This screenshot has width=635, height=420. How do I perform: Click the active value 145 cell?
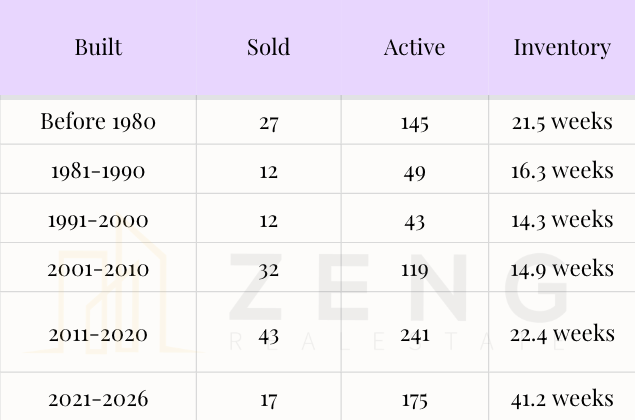click(x=414, y=123)
